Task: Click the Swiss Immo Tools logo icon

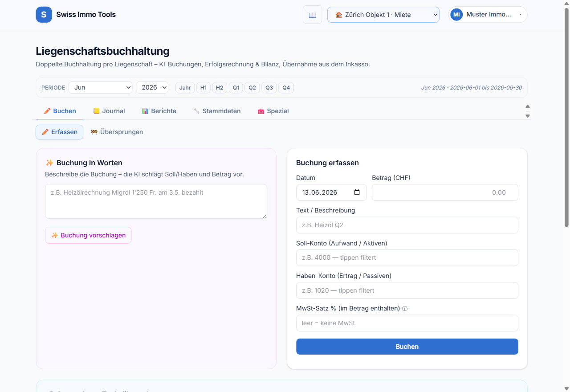Action: 44,15
